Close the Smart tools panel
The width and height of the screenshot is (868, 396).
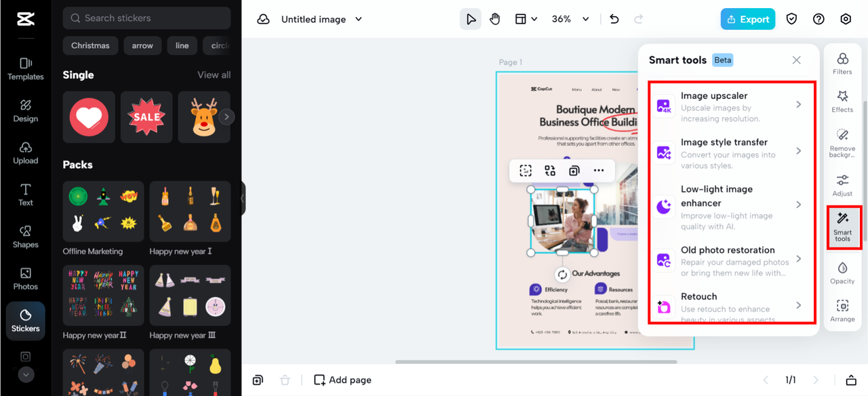796,60
